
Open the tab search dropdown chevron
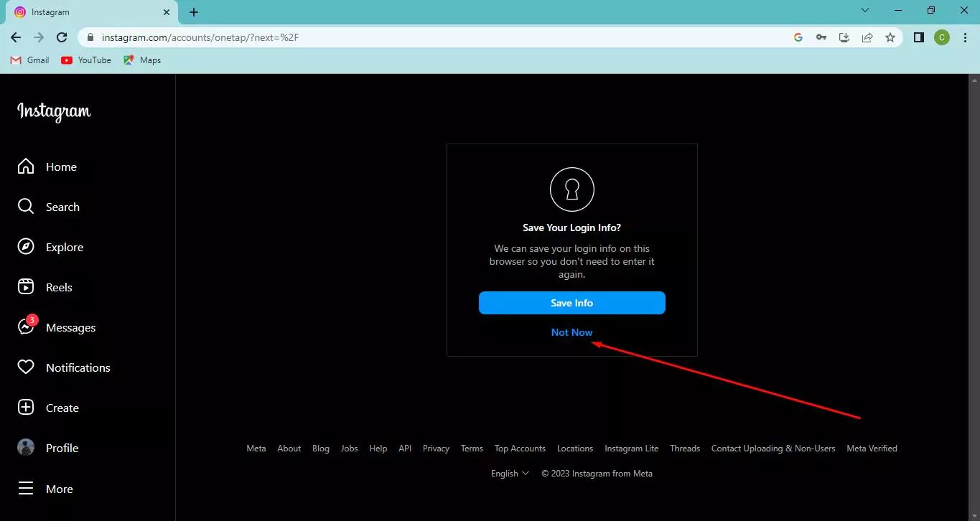click(864, 10)
